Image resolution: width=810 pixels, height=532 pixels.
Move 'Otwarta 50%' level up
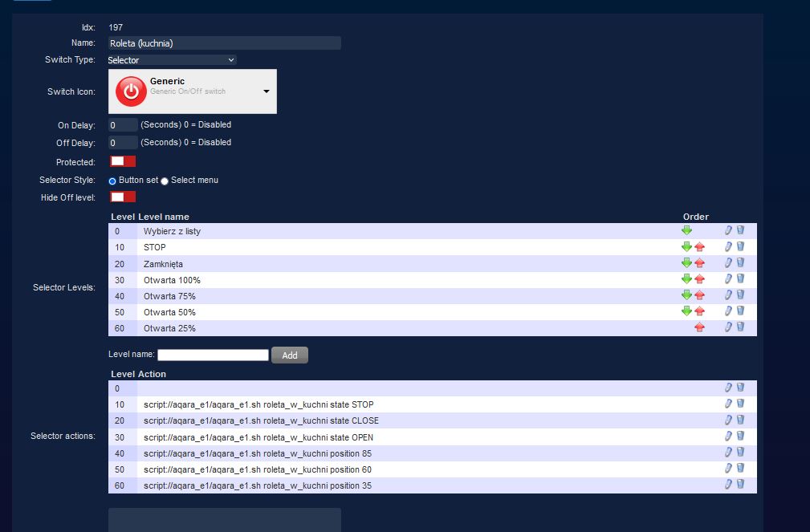click(x=699, y=311)
